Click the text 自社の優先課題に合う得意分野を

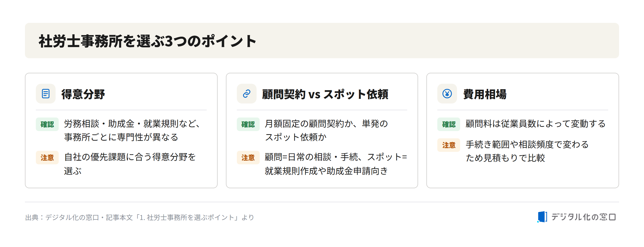point(130,157)
